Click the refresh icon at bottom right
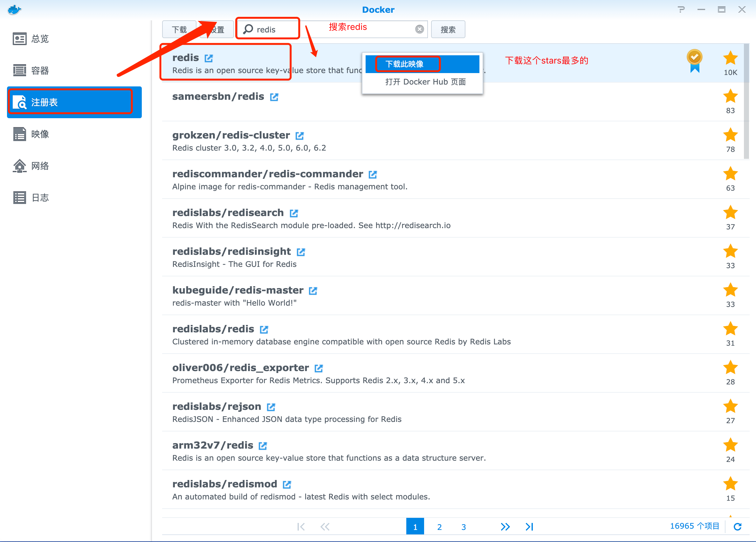 click(x=738, y=527)
